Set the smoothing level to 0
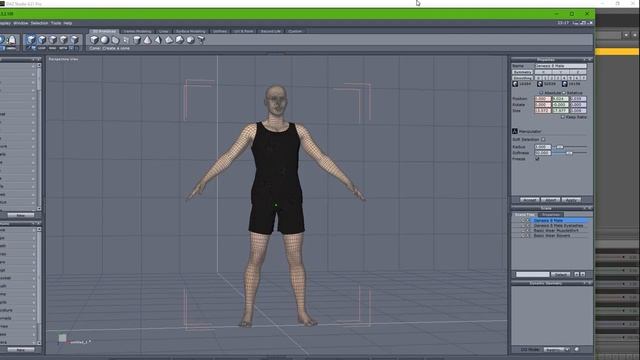Image resolution: width=640 pixels, height=360 pixels. pyautogui.click(x=538, y=78)
